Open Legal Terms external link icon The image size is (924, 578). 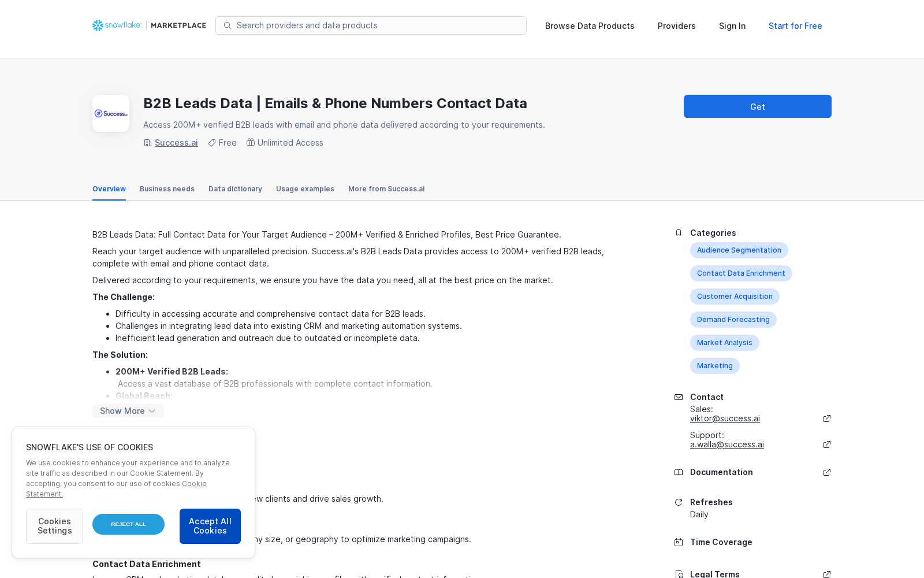(827, 575)
